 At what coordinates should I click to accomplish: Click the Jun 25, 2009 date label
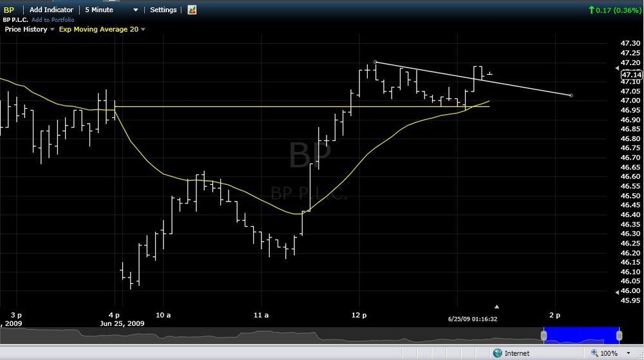(122, 323)
